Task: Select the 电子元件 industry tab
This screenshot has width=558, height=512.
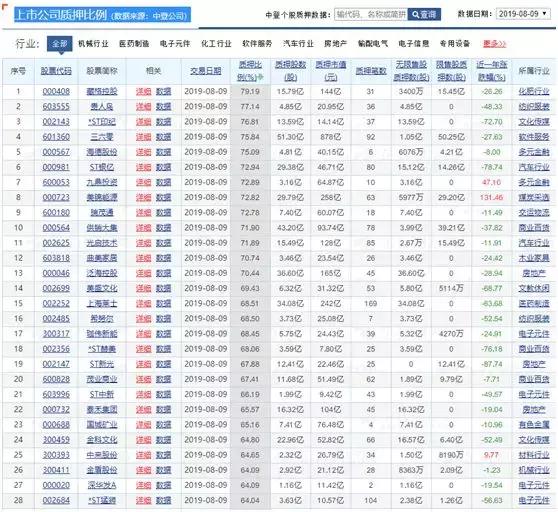Action: pyautogui.click(x=175, y=44)
